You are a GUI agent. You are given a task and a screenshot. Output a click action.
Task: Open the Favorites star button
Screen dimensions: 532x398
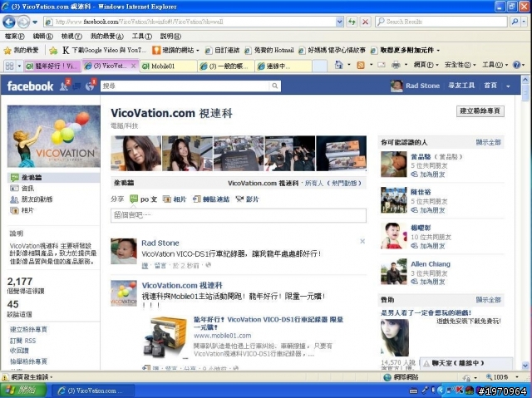[x=22, y=51]
